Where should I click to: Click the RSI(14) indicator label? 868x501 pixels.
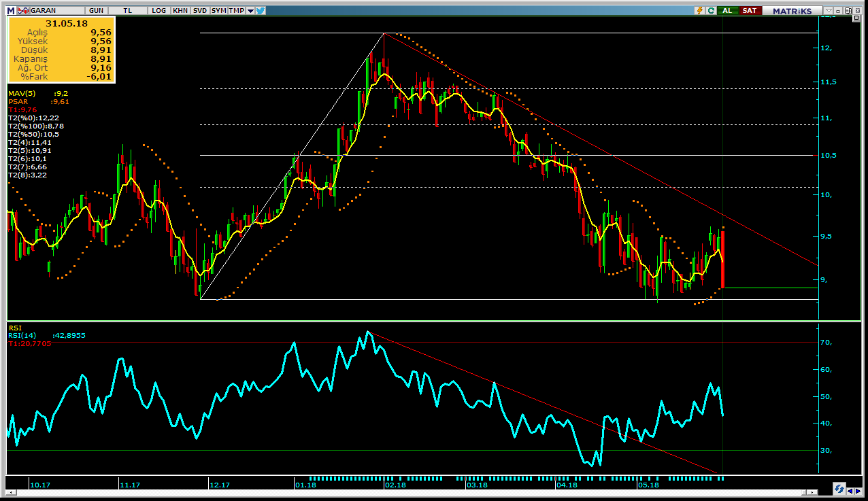(22, 335)
